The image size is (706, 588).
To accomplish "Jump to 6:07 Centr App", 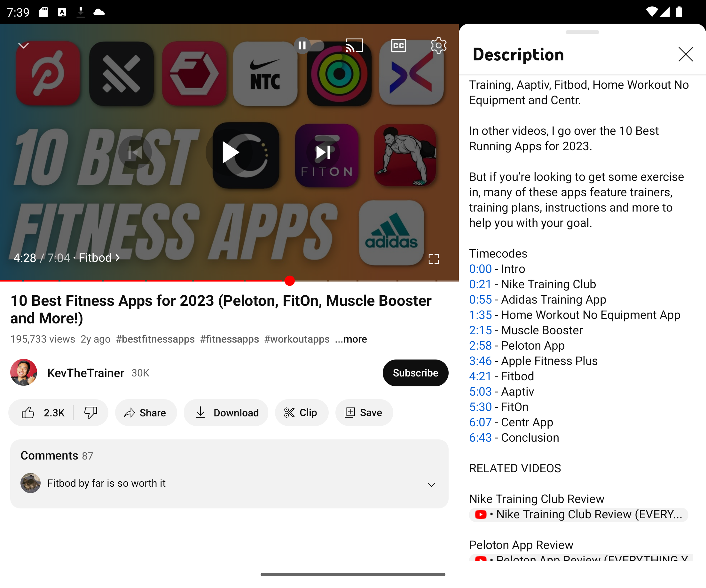I will pos(480,422).
